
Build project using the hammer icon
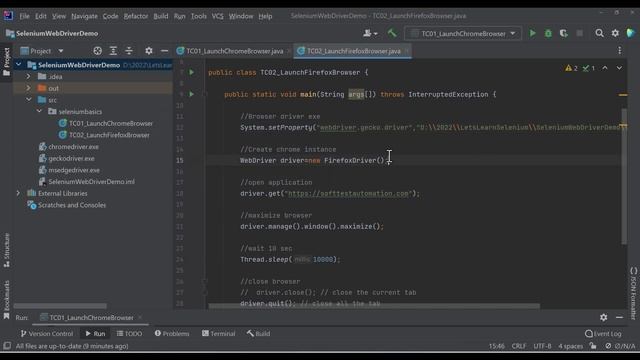[392, 33]
